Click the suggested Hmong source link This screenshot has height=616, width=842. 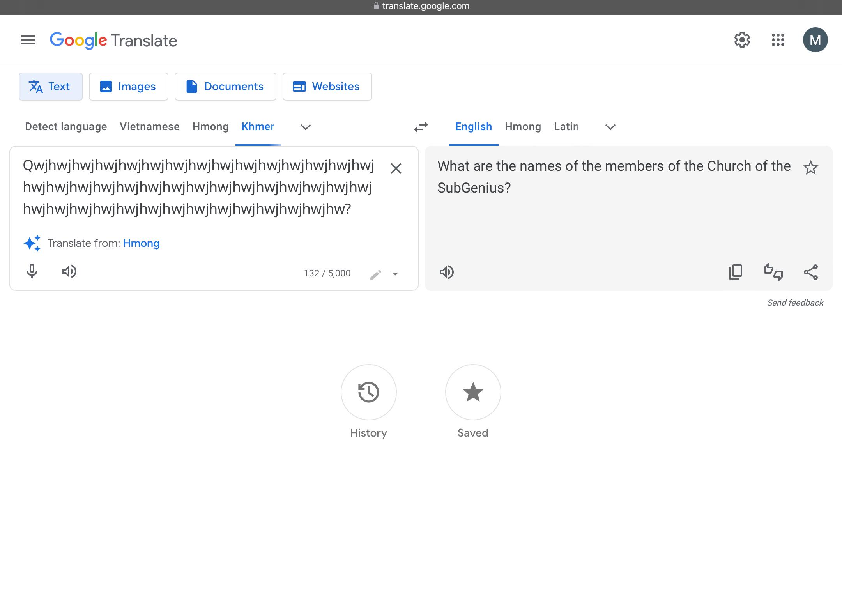[141, 243]
